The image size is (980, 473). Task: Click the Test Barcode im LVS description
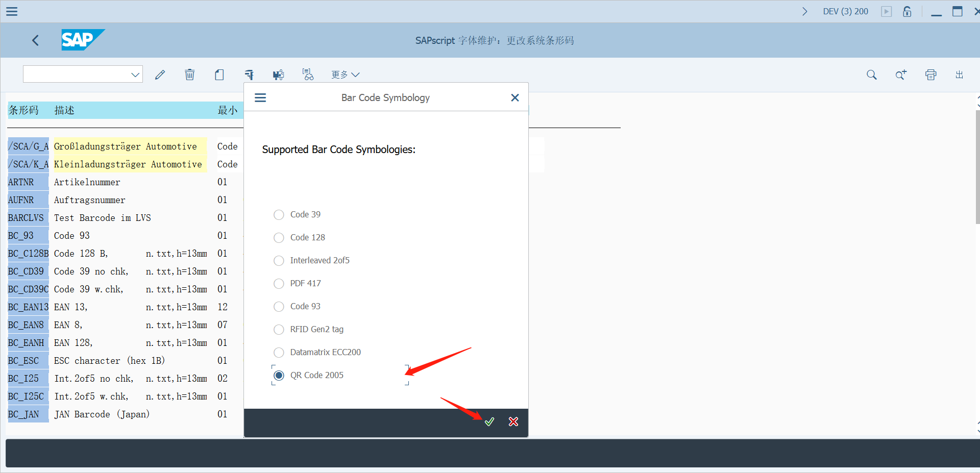[103, 218]
